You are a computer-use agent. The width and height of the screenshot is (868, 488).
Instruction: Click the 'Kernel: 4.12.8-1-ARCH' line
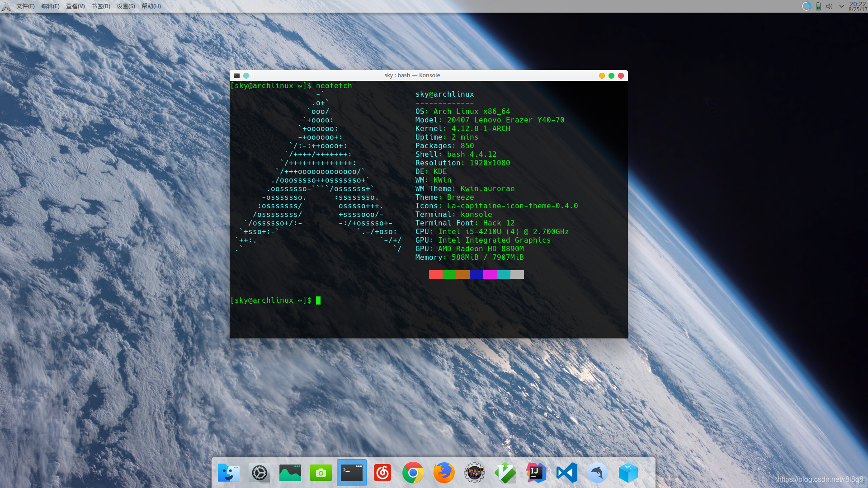[x=463, y=129]
